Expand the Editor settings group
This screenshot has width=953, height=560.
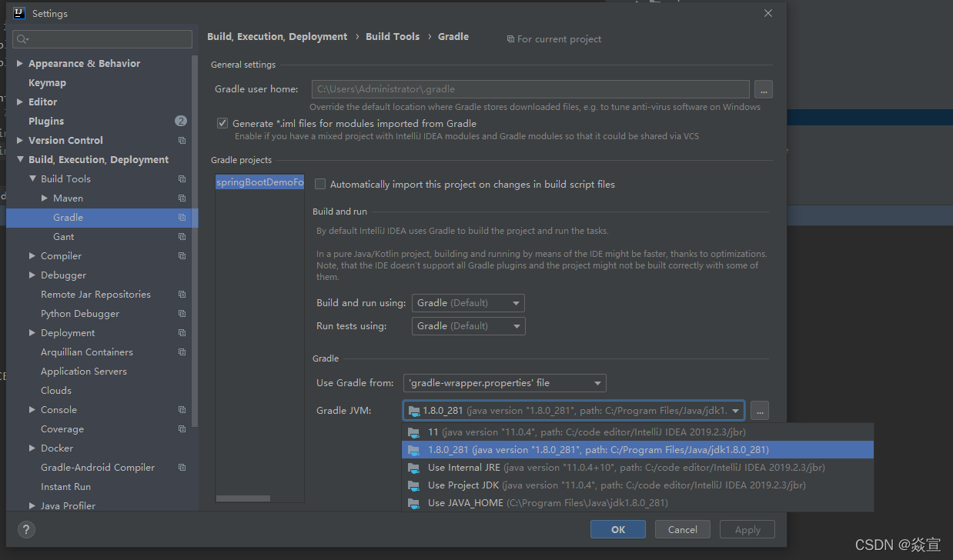pos(20,102)
